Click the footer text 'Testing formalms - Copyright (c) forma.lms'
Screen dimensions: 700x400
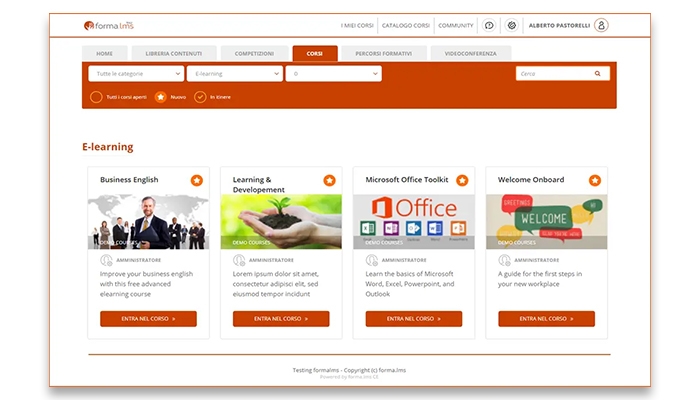click(349, 370)
